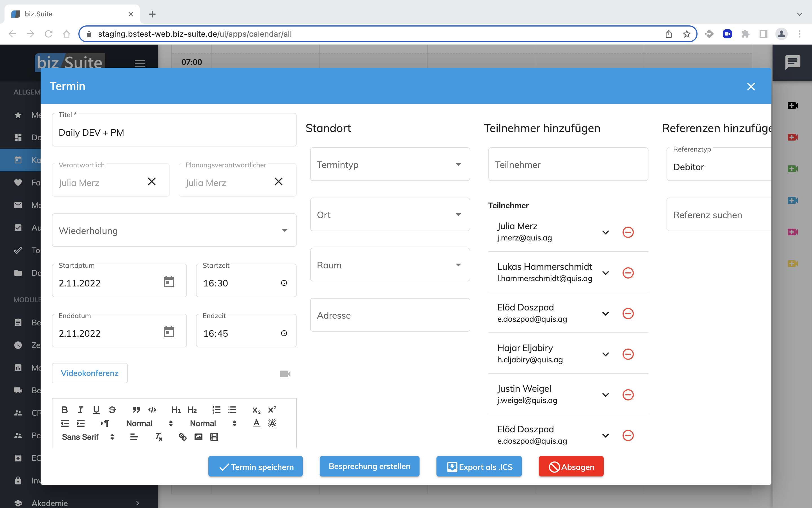Click the video camera icon beside Videokonferenz
This screenshot has height=508, width=812.
click(285, 374)
